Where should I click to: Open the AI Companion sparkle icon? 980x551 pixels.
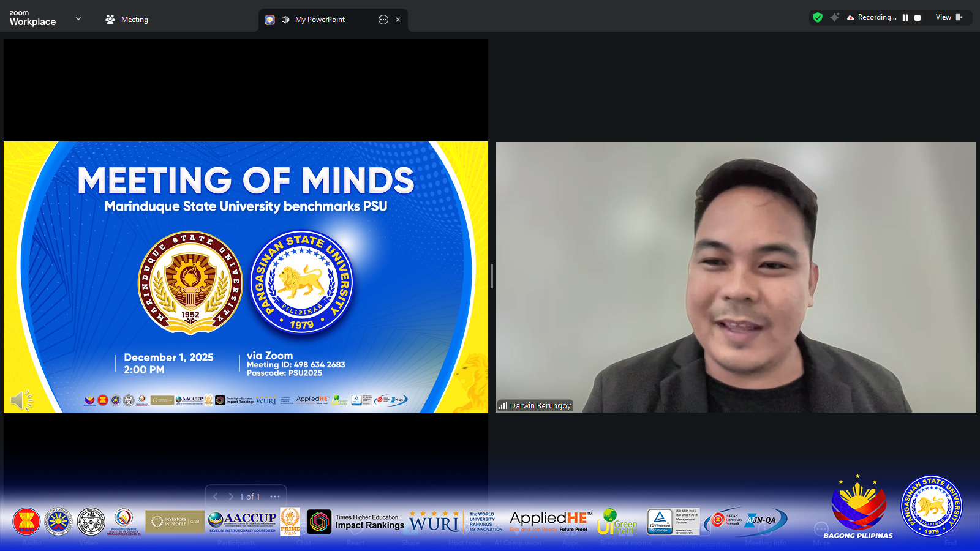click(834, 18)
